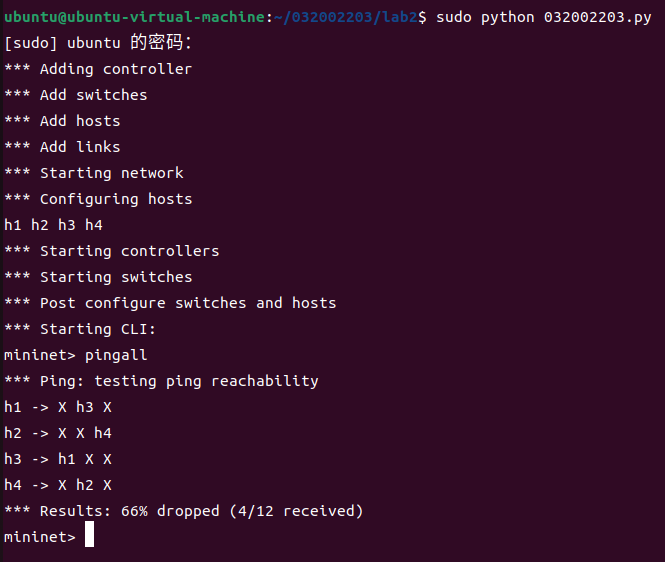
Task: Click the '*** Add links' output line
Action: click(x=62, y=147)
